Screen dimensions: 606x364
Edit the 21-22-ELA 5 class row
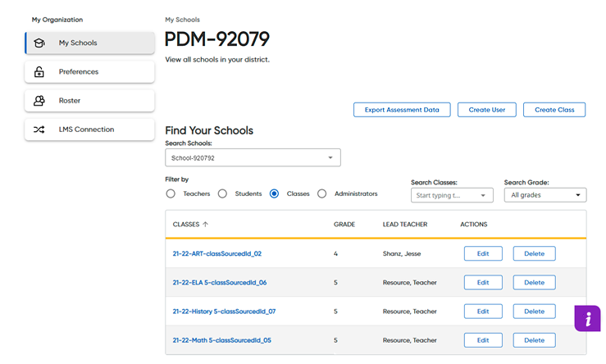[483, 283]
